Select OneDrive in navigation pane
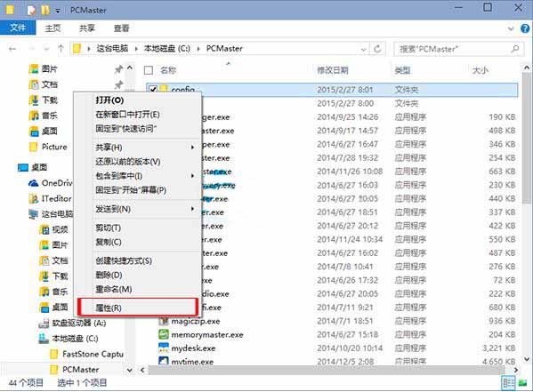 click(x=57, y=183)
